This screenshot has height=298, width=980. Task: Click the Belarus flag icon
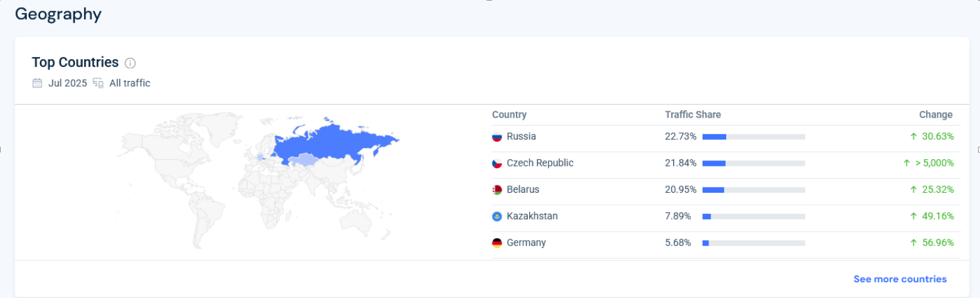[497, 190]
